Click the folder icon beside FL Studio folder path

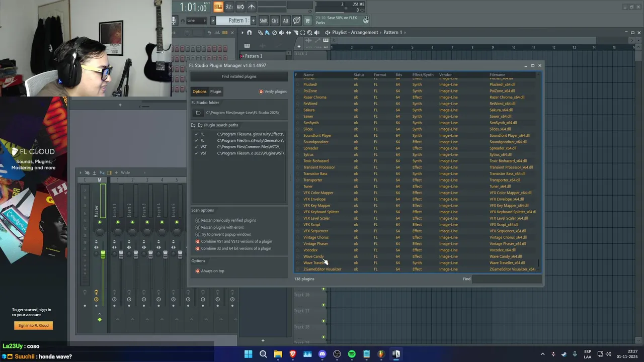tap(198, 113)
